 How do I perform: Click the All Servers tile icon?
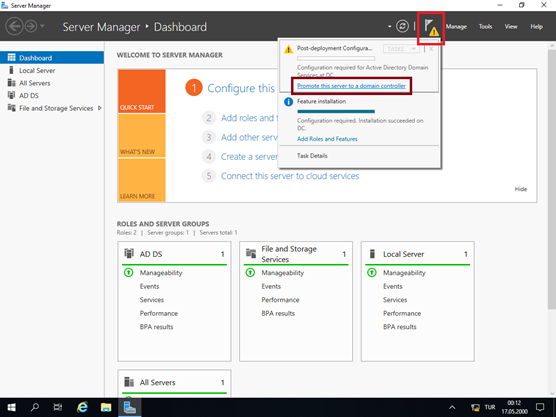[x=129, y=382]
